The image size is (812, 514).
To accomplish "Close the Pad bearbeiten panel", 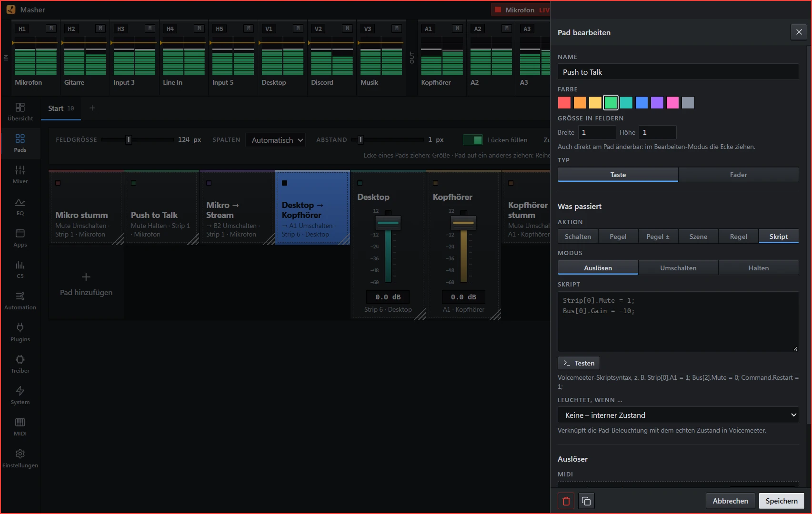I will point(799,32).
